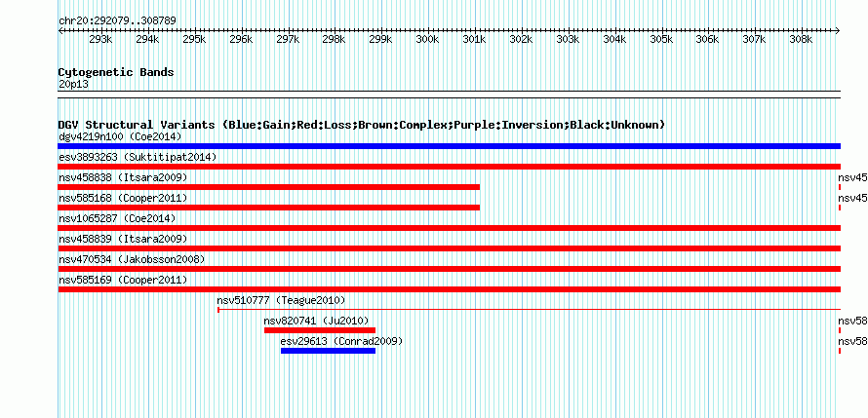The height and width of the screenshot is (418, 868).
Task: Click the 293k ruler tick label
Action: (100, 40)
